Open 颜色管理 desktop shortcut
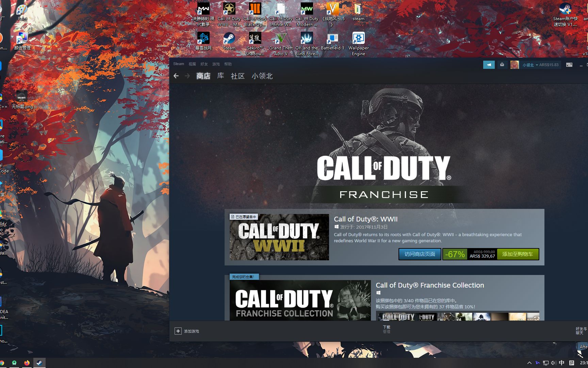The height and width of the screenshot is (368, 588). (22, 41)
